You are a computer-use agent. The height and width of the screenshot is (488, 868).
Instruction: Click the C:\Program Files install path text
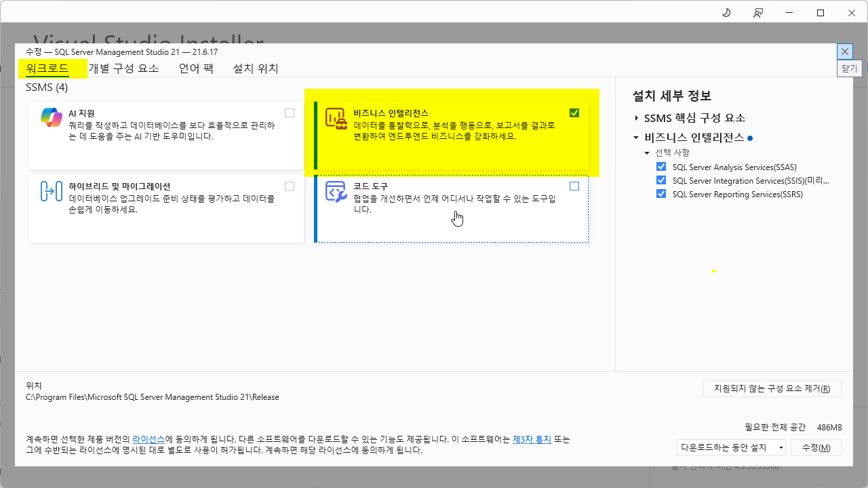[x=153, y=397]
